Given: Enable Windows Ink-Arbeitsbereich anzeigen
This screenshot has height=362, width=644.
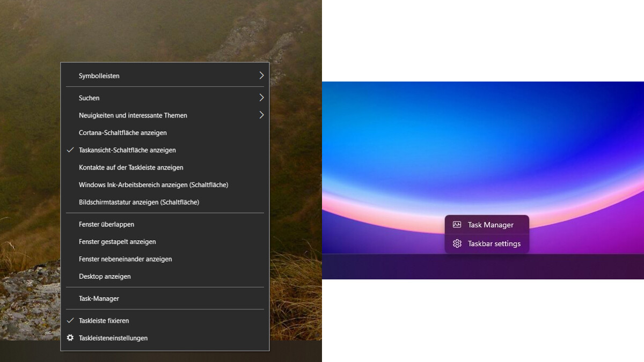Looking at the screenshot, I should (153, 184).
